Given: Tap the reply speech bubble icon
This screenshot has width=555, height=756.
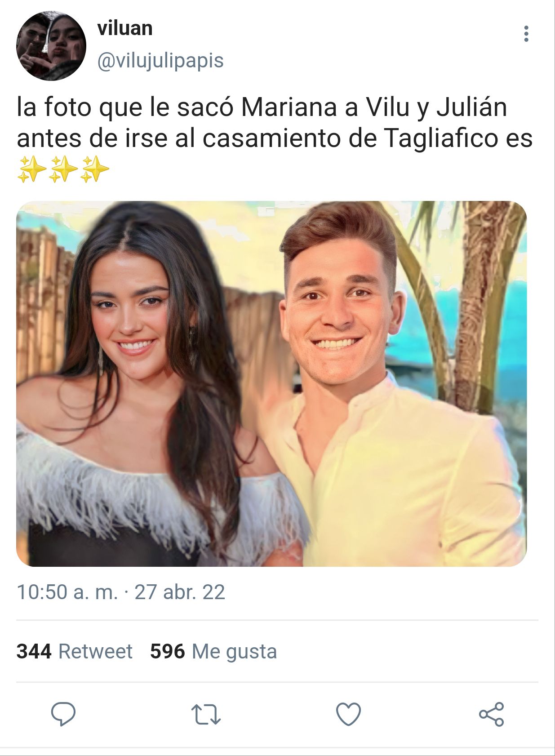Looking at the screenshot, I should click(x=63, y=714).
